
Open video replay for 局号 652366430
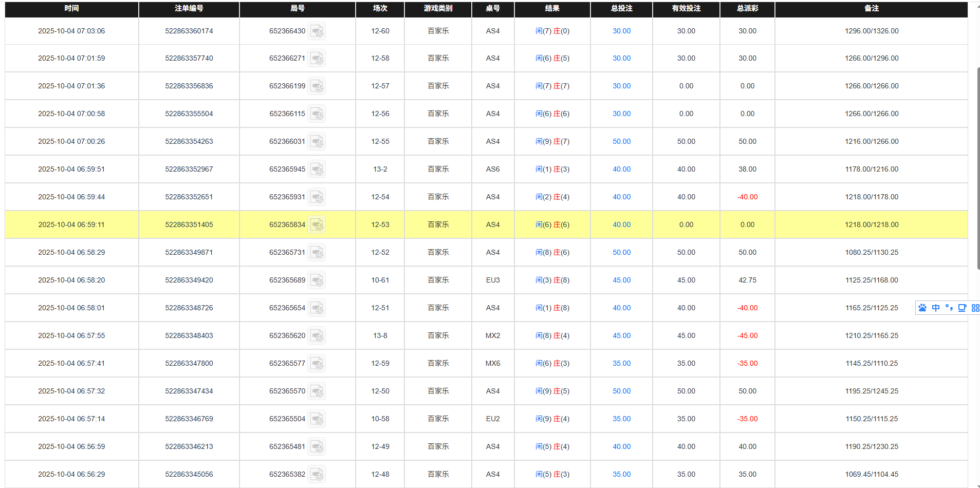pyautogui.click(x=317, y=31)
